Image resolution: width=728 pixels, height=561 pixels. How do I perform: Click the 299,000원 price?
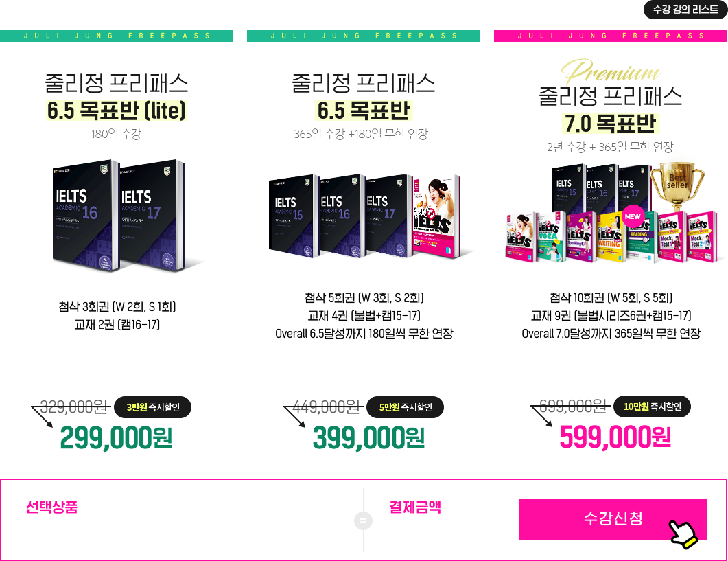pyautogui.click(x=116, y=438)
